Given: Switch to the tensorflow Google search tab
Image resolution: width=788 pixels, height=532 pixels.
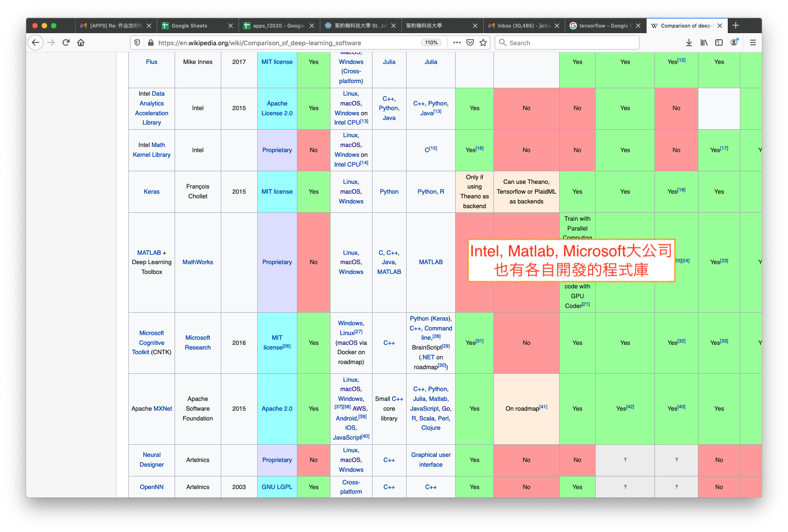Looking at the screenshot, I should (x=605, y=26).
